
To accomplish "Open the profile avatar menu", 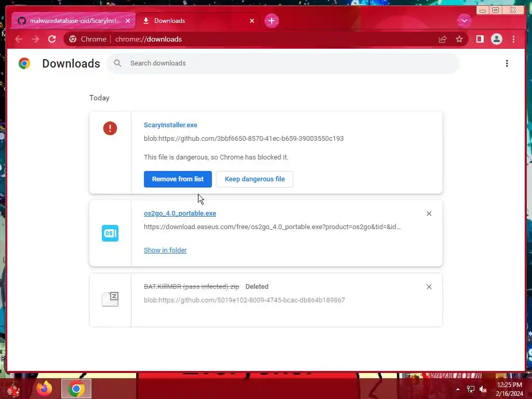I will coord(496,39).
